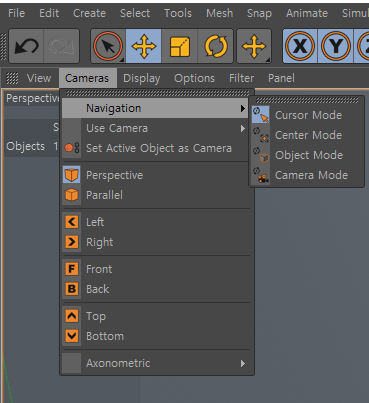Image resolution: width=369 pixels, height=403 pixels.
Task: Open the File menu
Action: 16,13
